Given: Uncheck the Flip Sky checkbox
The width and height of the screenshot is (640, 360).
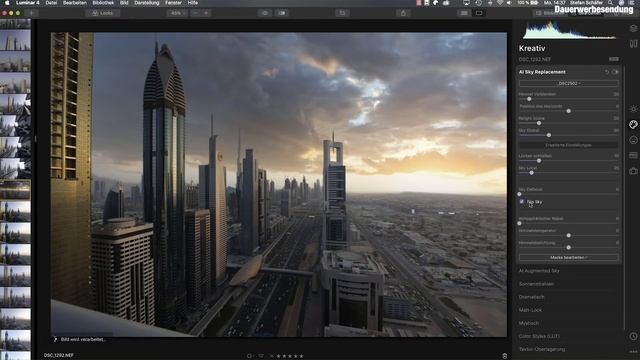Looking at the screenshot, I should point(522,202).
